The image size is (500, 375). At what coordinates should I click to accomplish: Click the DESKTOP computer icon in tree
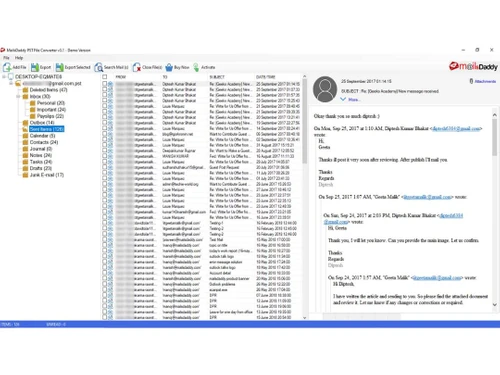point(11,77)
